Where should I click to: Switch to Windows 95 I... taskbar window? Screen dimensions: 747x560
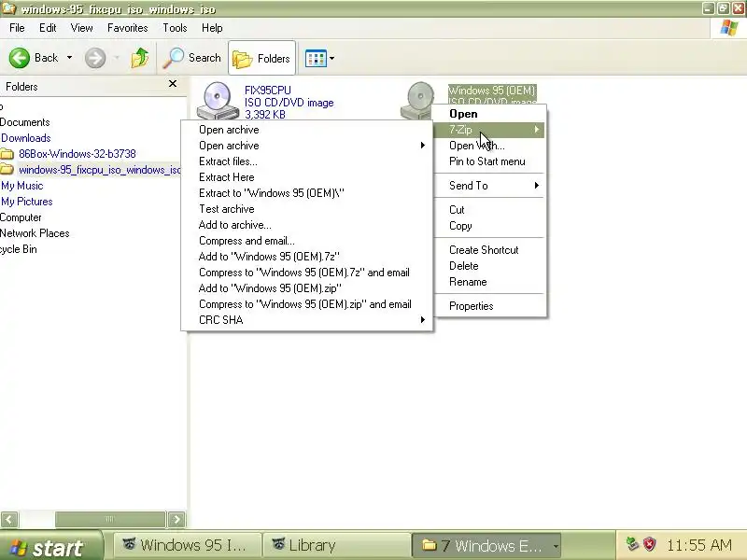[x=188, y=545]
